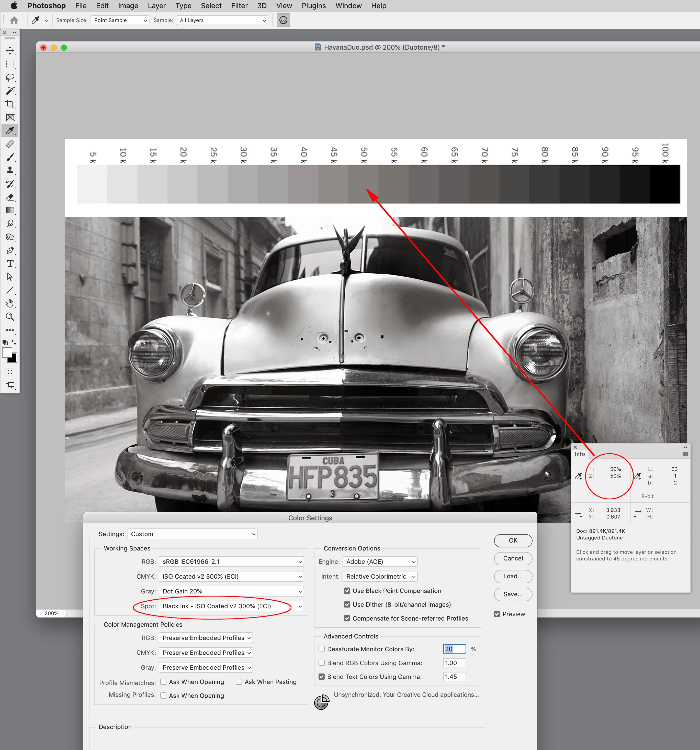Screen dimensions: 700x750
Task: Click the Home icon in options bar
Action: (x=14, y=20)
